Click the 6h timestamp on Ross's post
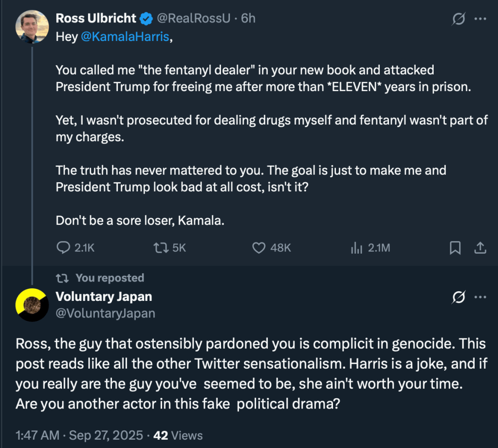498x448 pixels. click(248, 19)
